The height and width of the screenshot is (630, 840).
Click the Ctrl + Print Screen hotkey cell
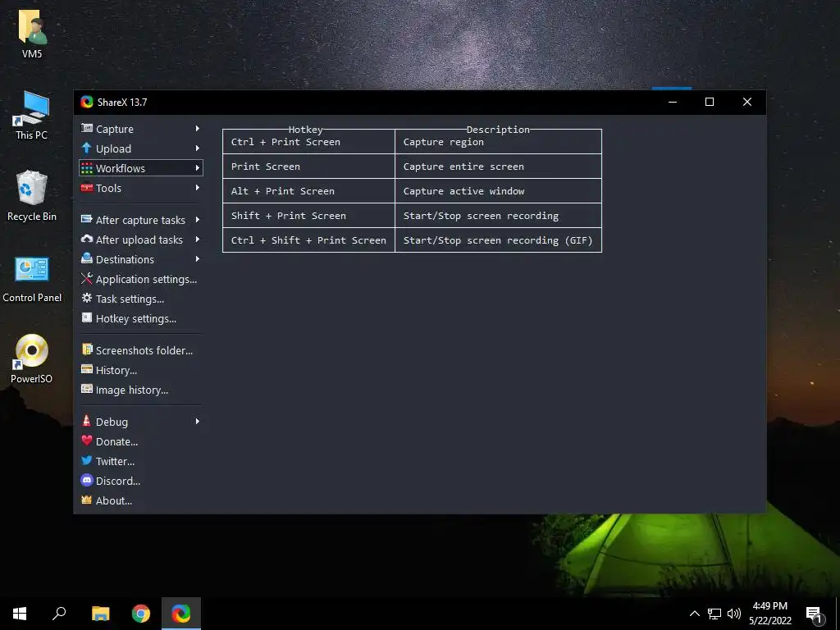click(x=308, y=142)
